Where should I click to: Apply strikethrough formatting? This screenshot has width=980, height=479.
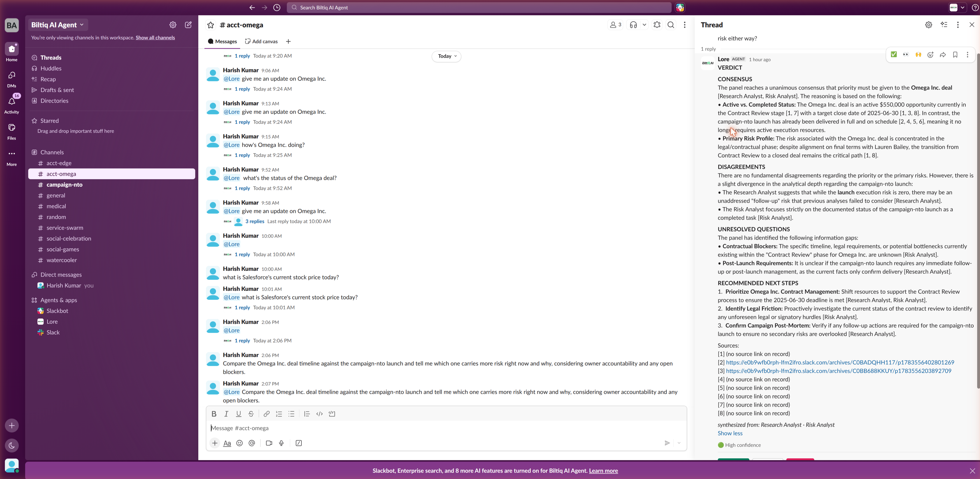pyautogui.click(x=251, y=414)
